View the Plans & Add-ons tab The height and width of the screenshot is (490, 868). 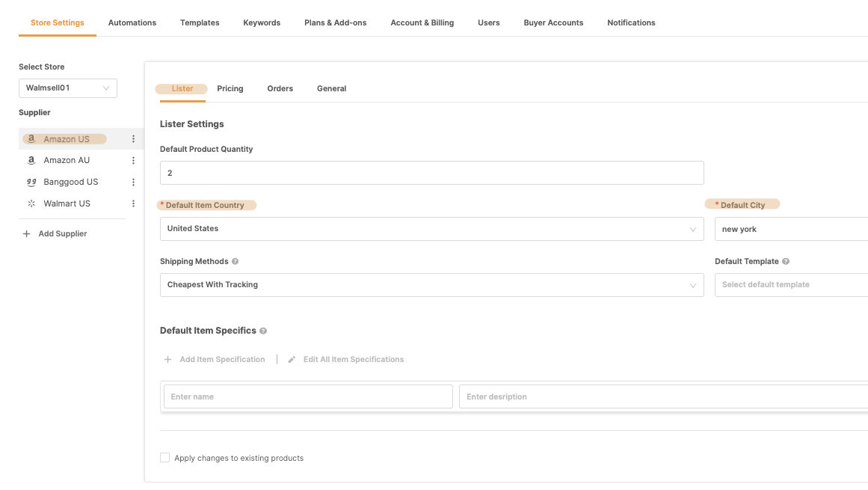[336, 22]
